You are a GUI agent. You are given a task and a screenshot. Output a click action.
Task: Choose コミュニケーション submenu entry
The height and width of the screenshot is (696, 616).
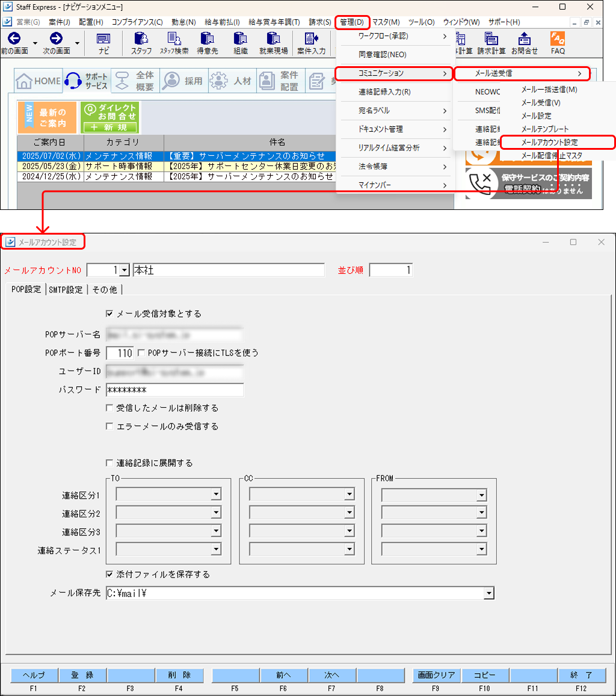[x=393, y=73]
